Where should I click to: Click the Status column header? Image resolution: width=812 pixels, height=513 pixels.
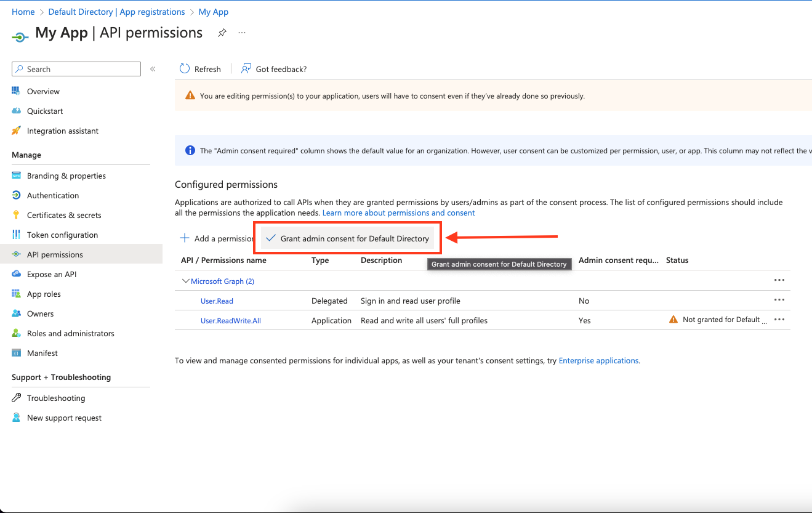pyautogui.click(x=677, y=260)
